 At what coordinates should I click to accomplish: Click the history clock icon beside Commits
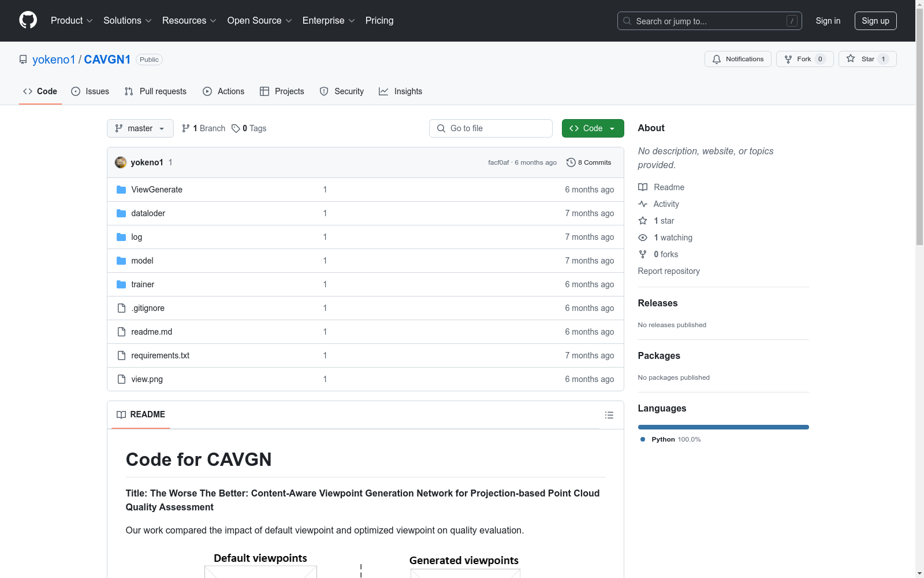[571, 162]
